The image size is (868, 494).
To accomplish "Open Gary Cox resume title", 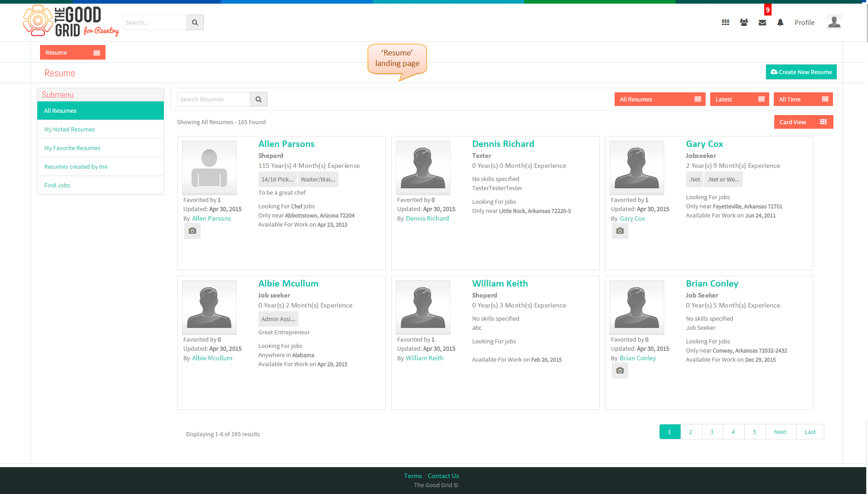I will (x=704, y=144).
